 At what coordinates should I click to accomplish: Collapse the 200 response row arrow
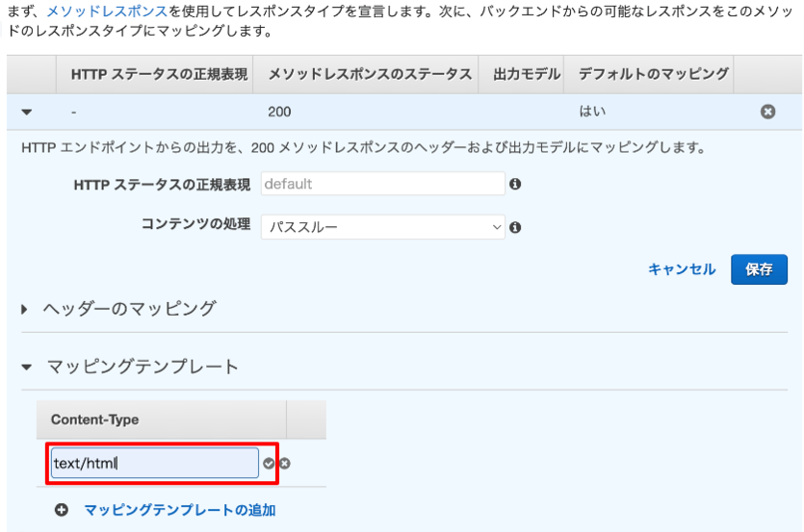click(27, 112)
